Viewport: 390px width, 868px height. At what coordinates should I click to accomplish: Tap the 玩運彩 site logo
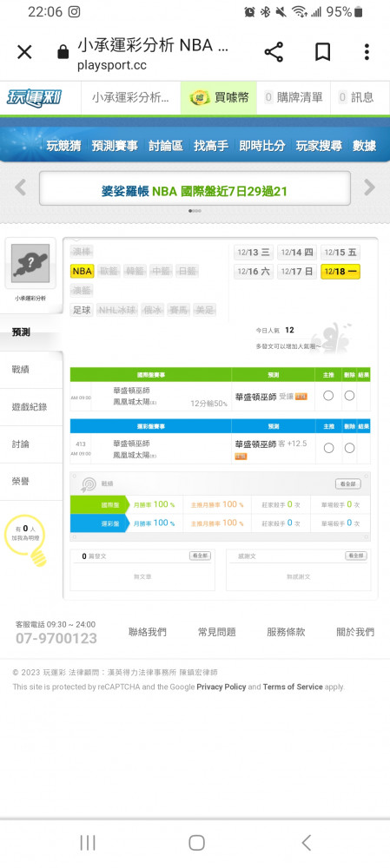point(34,97)
